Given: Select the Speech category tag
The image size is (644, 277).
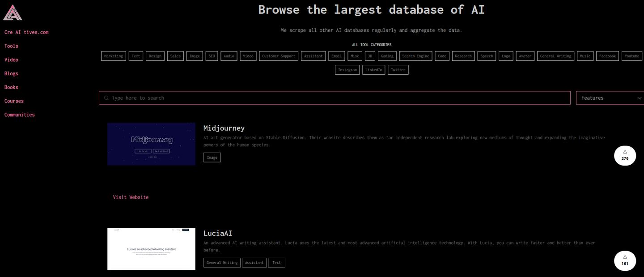Looking at the screenshot, I should [x=487, y=56].
